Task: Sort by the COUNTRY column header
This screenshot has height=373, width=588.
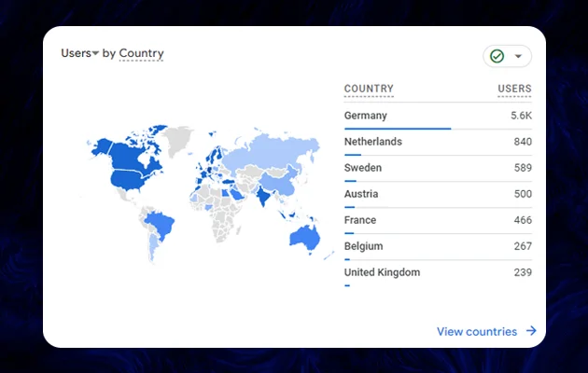Action: pos(369,90)
